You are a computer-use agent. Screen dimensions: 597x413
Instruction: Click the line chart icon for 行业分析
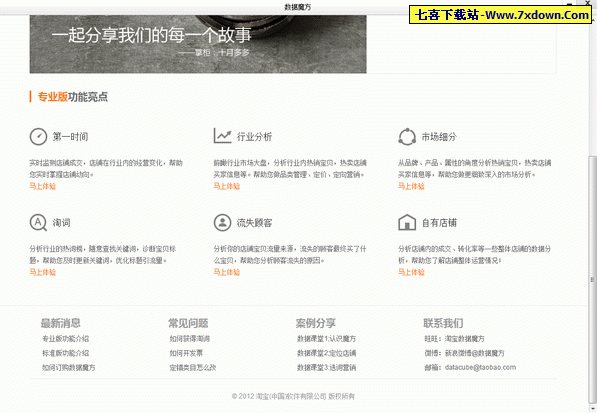(x=222, y=136)
